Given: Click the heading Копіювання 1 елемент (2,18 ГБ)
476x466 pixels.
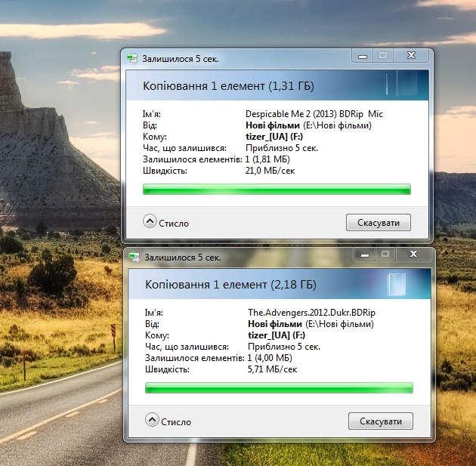Looking at the screenshot, I should [x=230, y=285].
